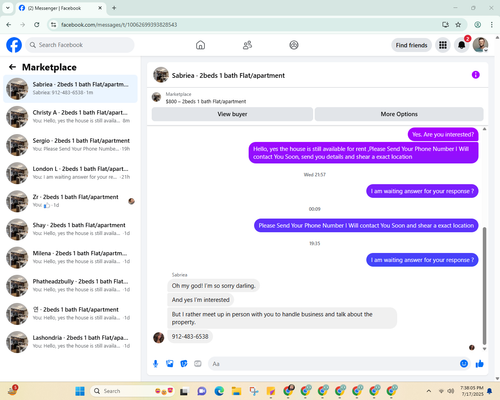Open site information icon in address bar
This screenshot has height=400, width=500.
[x=53, y=25]
